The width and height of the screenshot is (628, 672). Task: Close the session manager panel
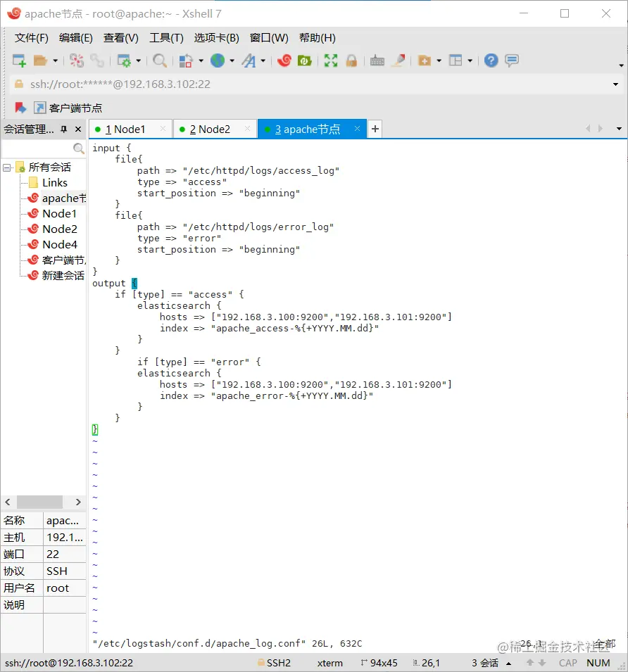(x=78, y=129)
